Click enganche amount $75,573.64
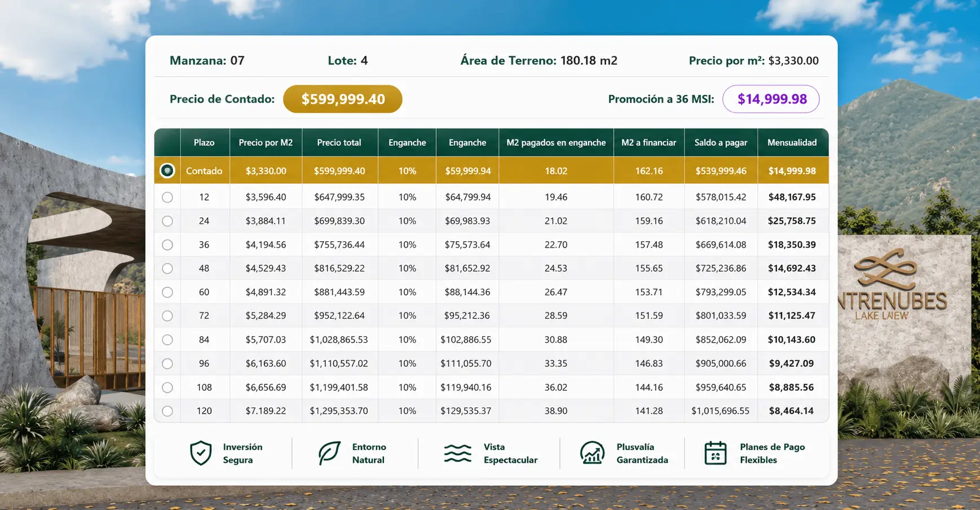The image size is (980, 510). pyautogui.click(x=467, y=245)
